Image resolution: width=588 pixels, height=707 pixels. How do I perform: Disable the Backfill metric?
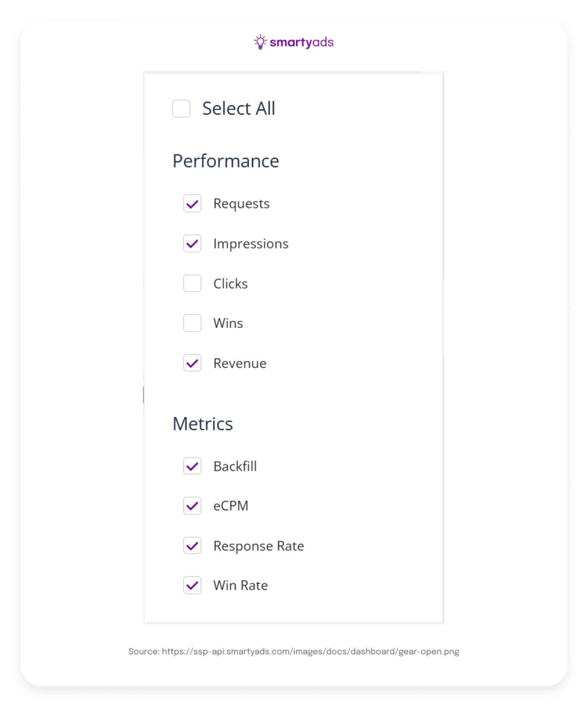[x=192, y=466]
